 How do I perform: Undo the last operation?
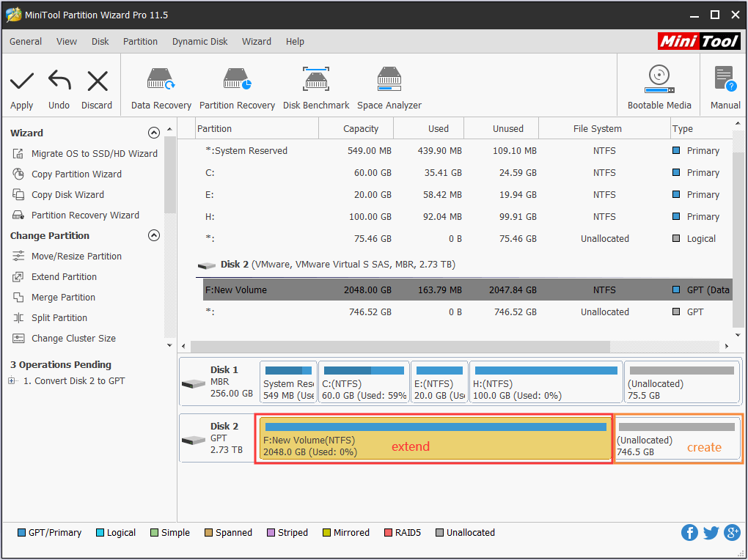click(59, 89)
